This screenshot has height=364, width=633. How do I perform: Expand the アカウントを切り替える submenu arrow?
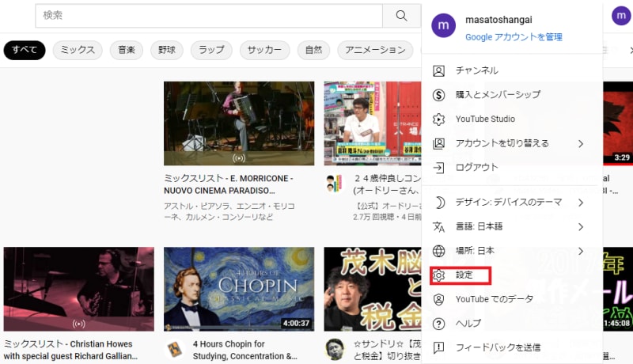[x=580, y=143]
